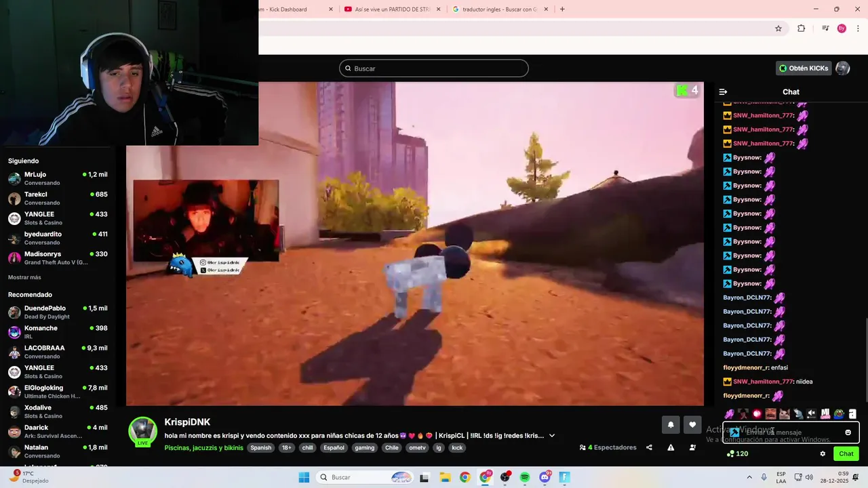Open Chrome extensions puzzle icon
The image size is (868, 488).
(x=802, y=28)
